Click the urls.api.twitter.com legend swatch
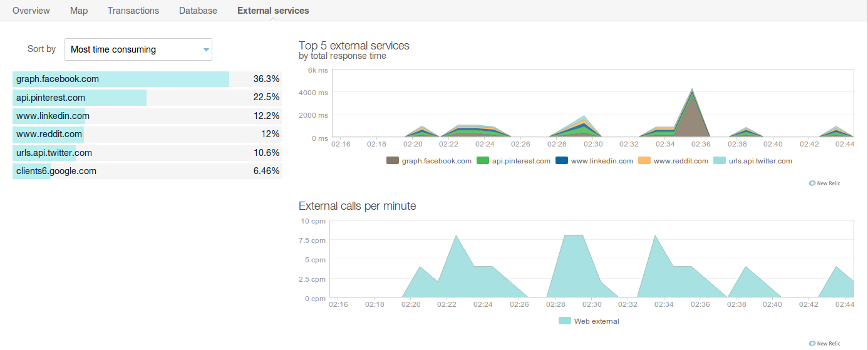The width and height of the screenshot is (868, 350). click(x=720, y=161)
